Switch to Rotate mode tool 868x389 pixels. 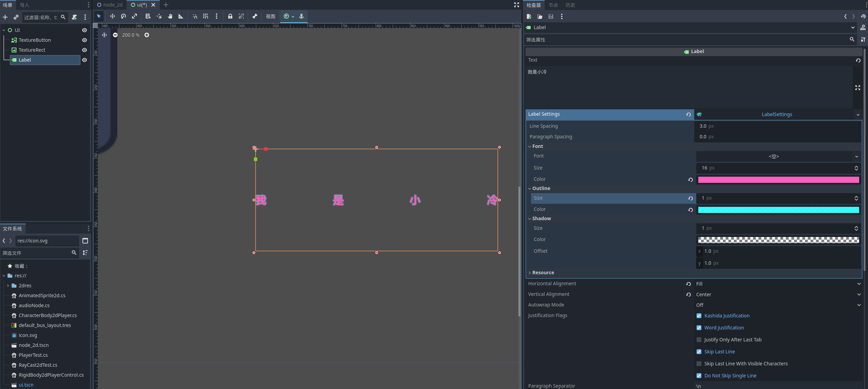(124, 16)
